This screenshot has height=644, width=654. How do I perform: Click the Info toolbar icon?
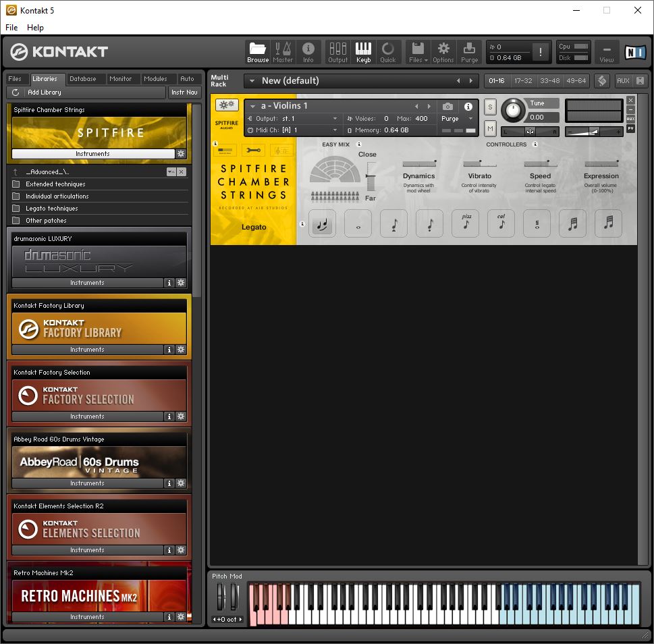[308, 52]
